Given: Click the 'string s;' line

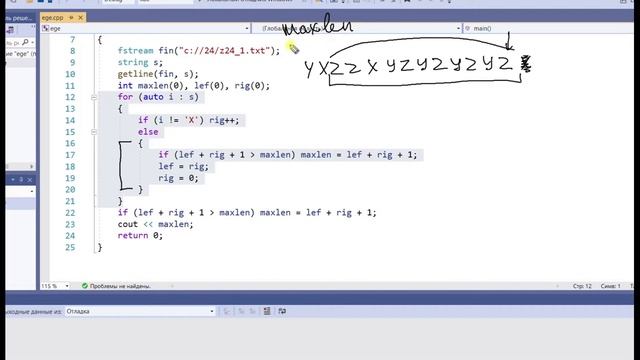Looking at the screenshot, I should 140,62.
